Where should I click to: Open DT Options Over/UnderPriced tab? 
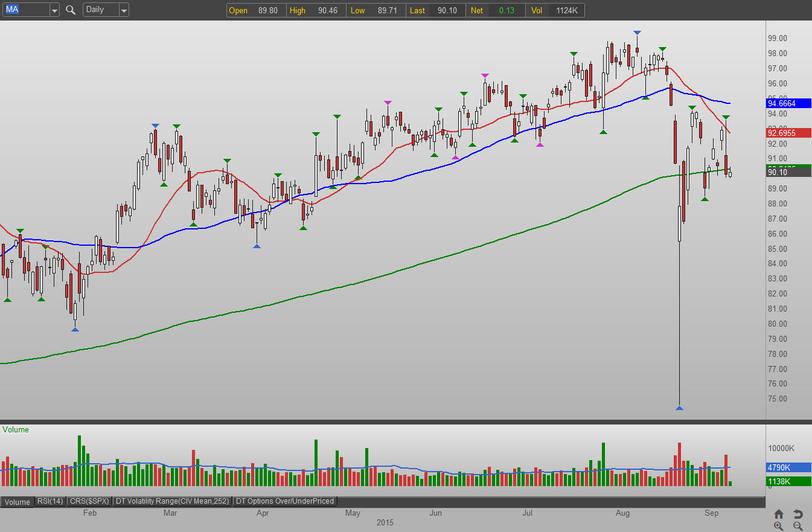pyautogui.click(x=285, y=501)
